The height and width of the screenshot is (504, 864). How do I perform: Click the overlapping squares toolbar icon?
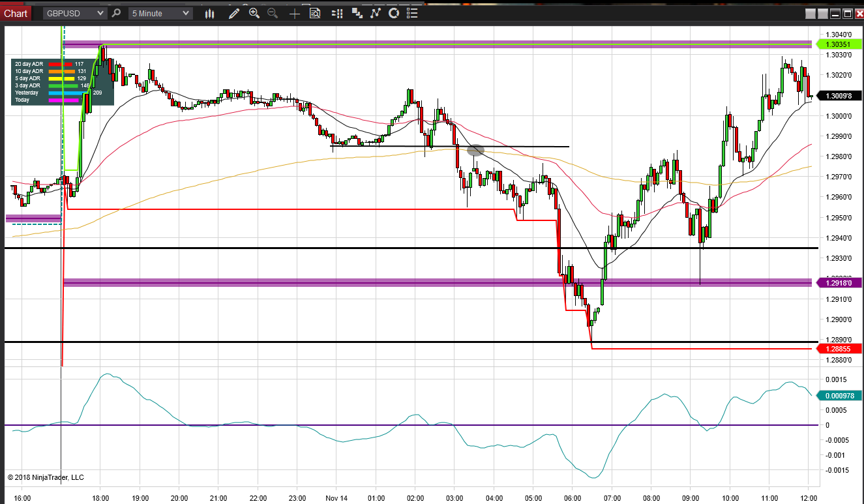click(x=357, y=13)
